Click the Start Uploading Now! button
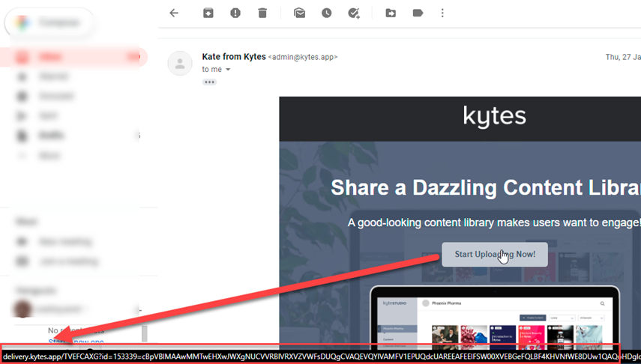 (x=495, y=254)
